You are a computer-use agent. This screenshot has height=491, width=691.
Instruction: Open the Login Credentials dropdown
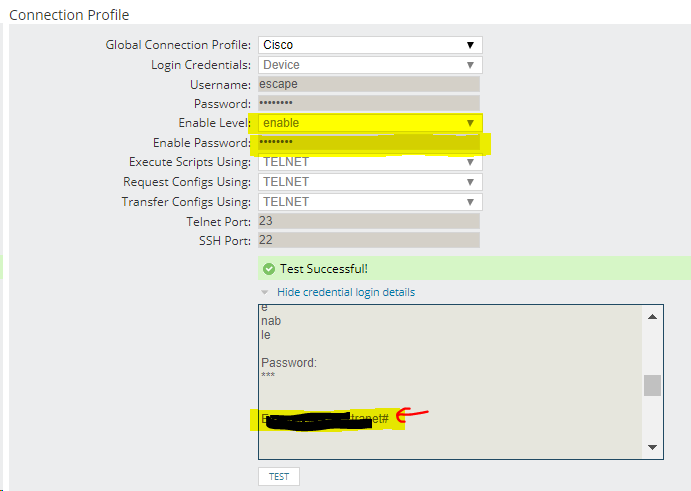click(370, 65)
